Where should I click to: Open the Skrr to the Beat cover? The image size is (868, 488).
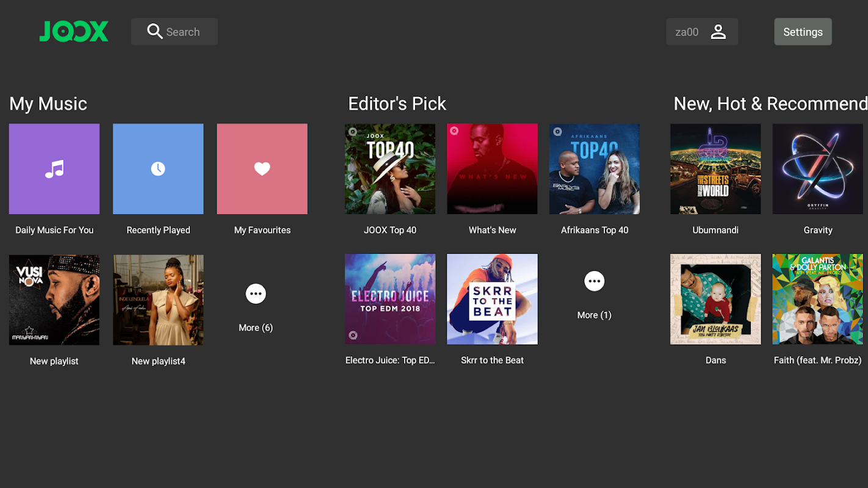coord(492,299)
